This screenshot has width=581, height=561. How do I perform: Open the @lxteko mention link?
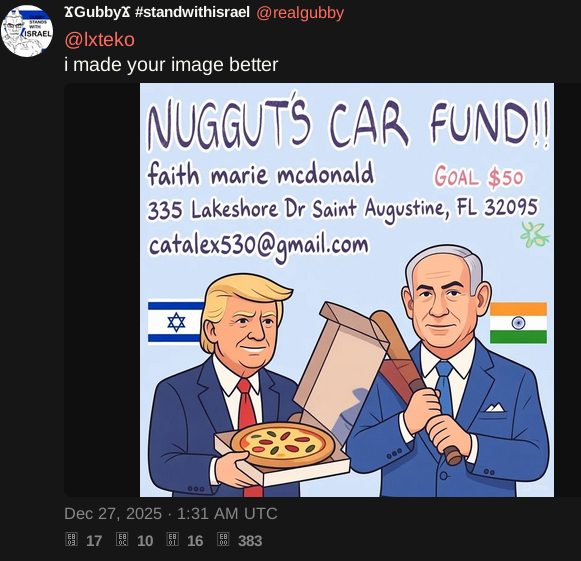click(100, 40)
